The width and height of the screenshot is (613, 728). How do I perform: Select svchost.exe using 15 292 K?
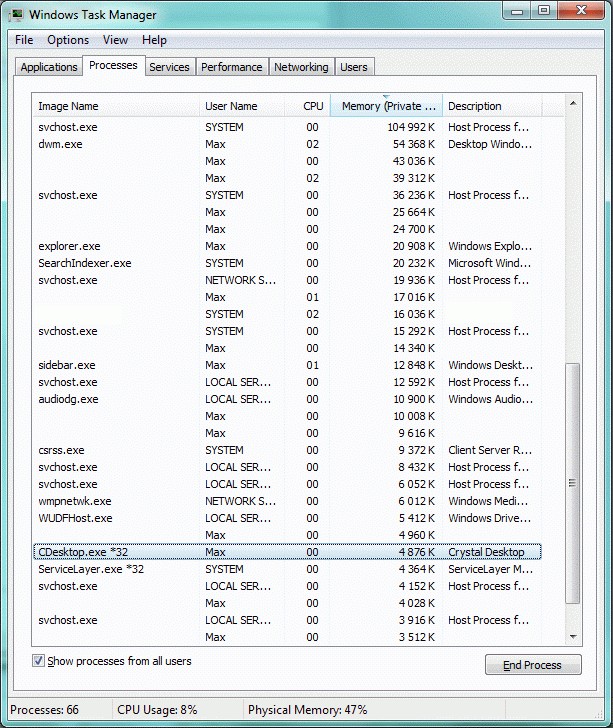pos(287,331)
